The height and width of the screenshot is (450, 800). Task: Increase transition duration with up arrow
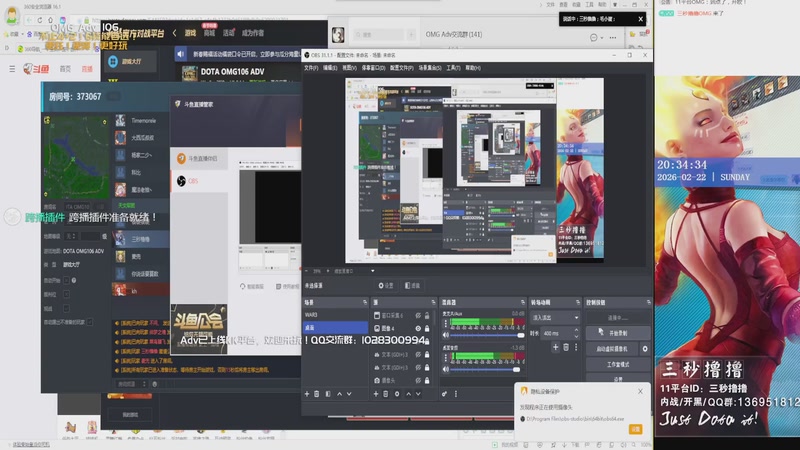[576, 331]
